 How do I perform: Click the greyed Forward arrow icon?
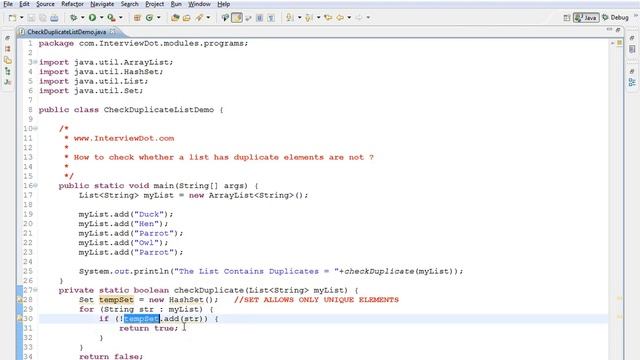pyautogui.click(x=359, y=18)
